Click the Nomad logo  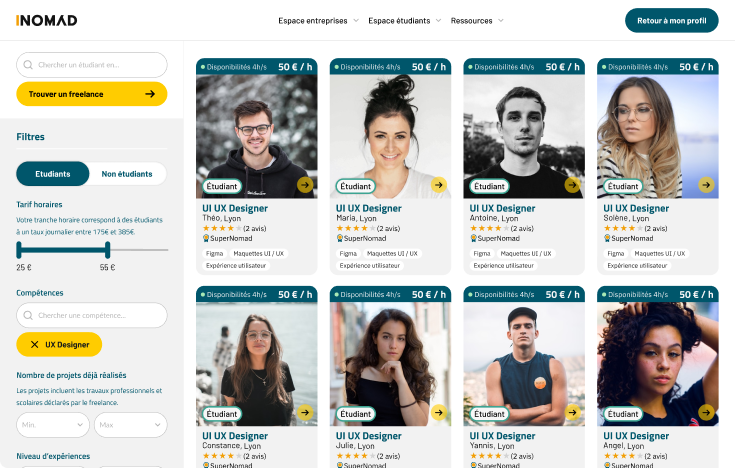click(x=46, y=20)
